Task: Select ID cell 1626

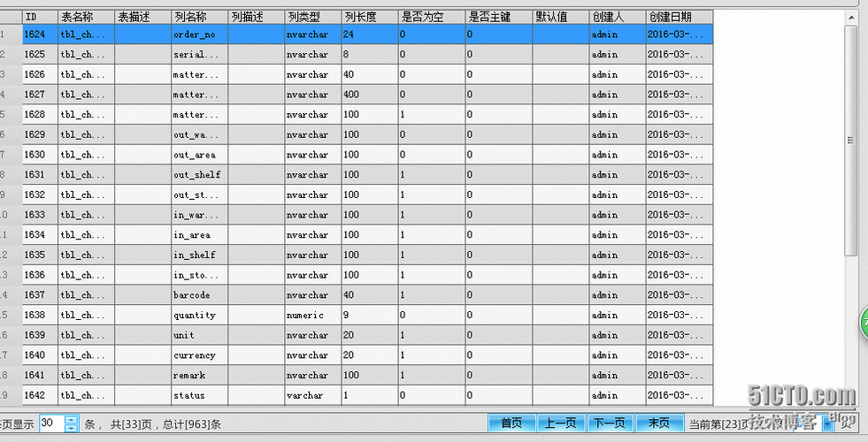Action: 40,74
